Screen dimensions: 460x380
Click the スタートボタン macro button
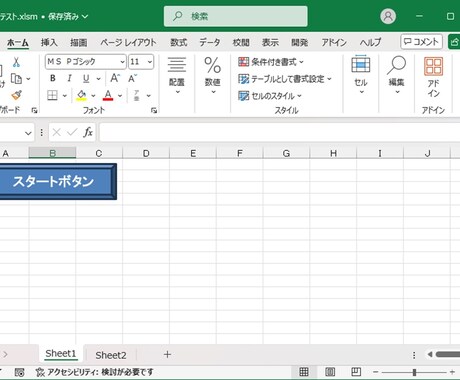58,182
